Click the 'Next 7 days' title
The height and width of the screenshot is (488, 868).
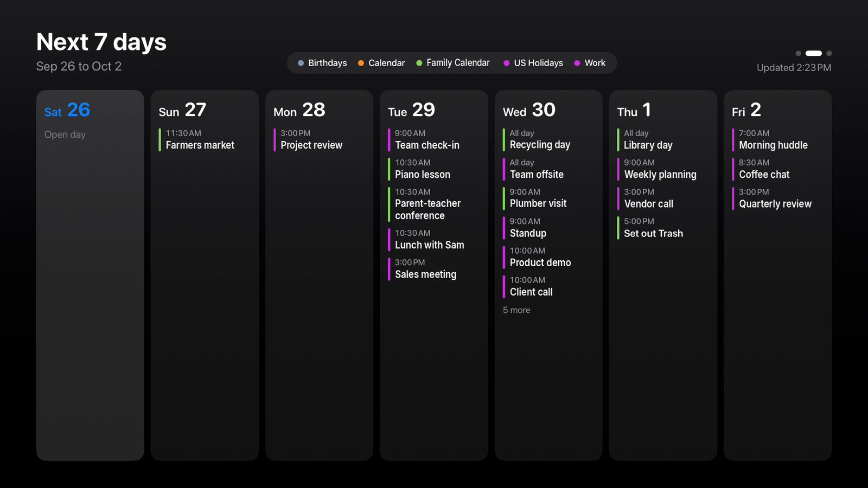(101, 42)
